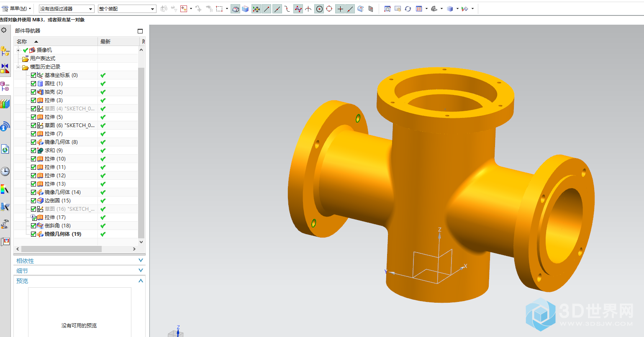Screen dimensions: 644x337
Task: Expand the 细节 panel section
Action: click(141, 271)
